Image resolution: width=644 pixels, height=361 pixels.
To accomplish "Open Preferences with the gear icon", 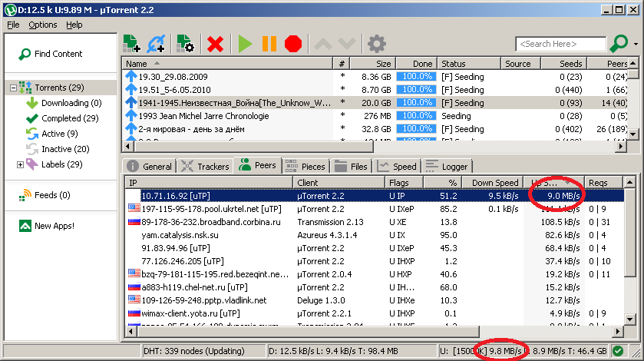I will [377, 44].
